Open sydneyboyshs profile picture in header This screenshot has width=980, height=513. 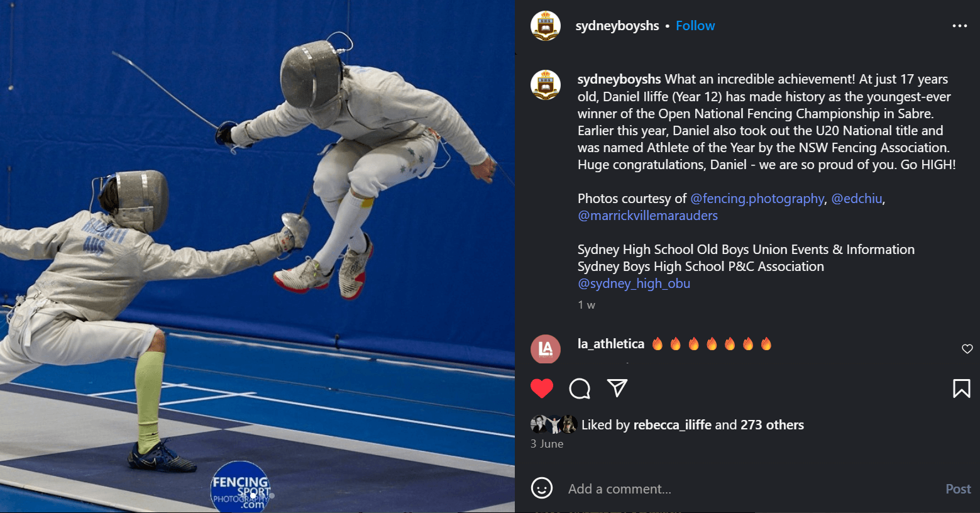point(546,26)
